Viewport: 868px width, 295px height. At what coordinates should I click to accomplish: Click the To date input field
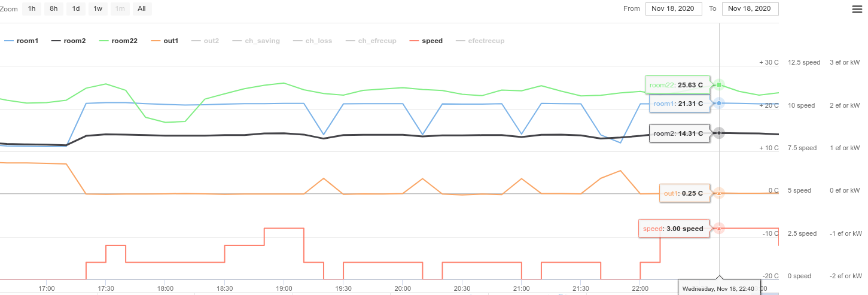tap(750, 9)
